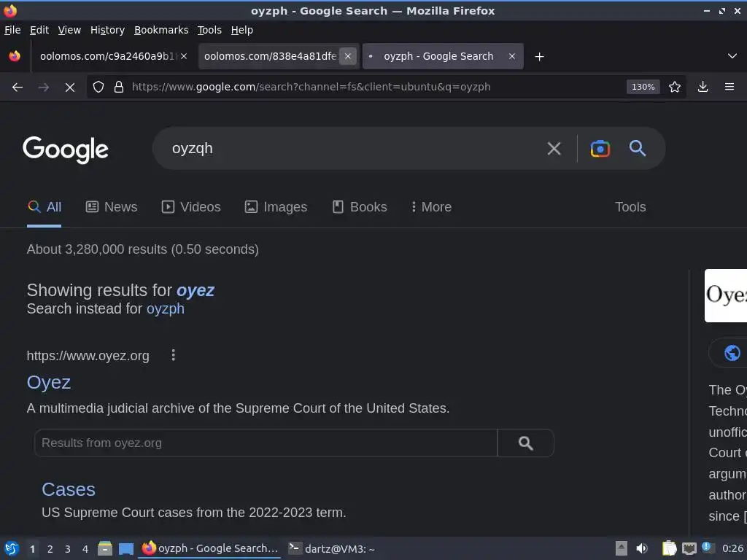Focus the Google search input field
Screen dimensions: 747x560
352,149
